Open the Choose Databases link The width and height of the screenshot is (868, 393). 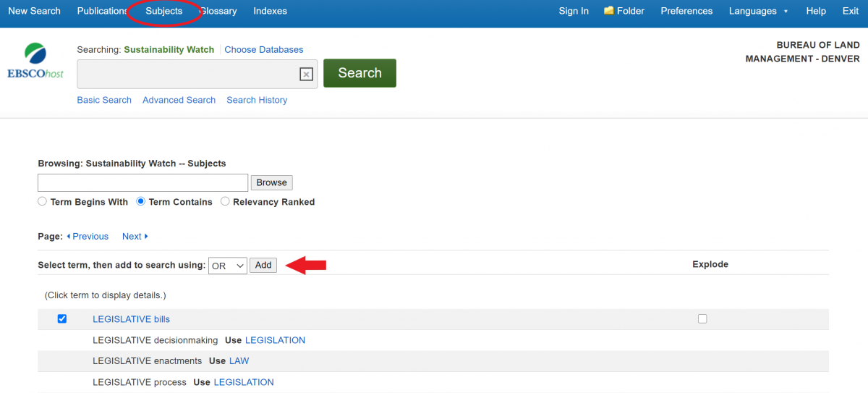pos(264,49)
